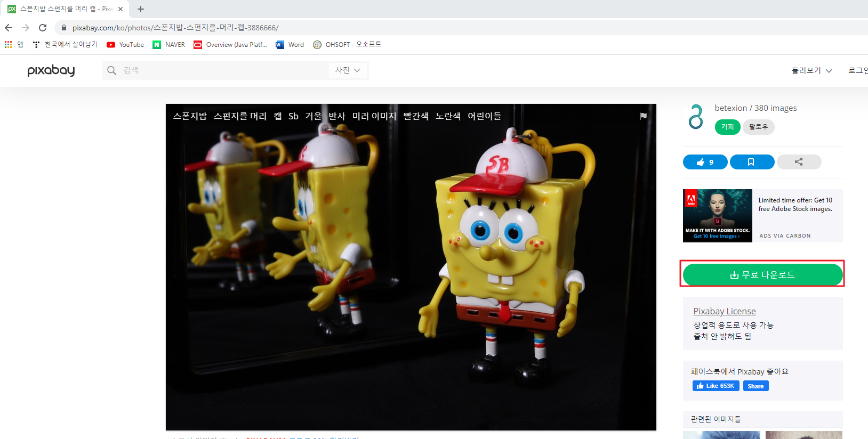Open a new browser tab with plus
The height and width of the screenshot is (439, 868).
141,9
